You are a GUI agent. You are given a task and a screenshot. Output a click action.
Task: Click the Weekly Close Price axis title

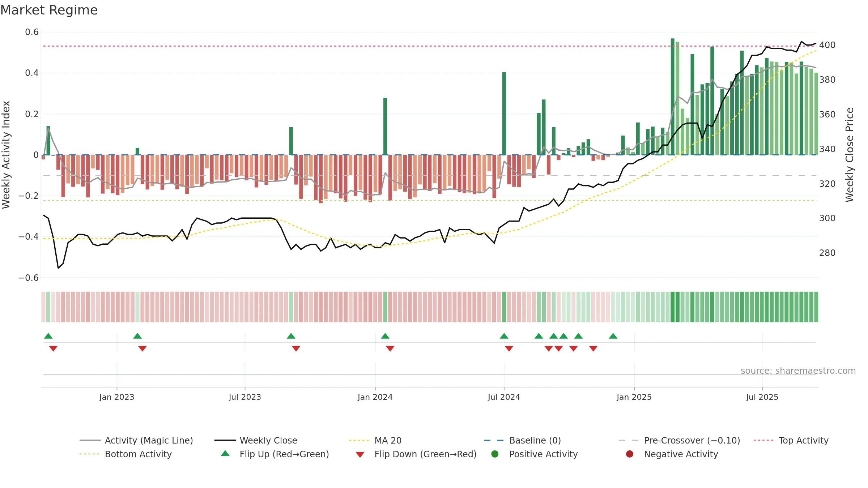(x=849, y=155)
